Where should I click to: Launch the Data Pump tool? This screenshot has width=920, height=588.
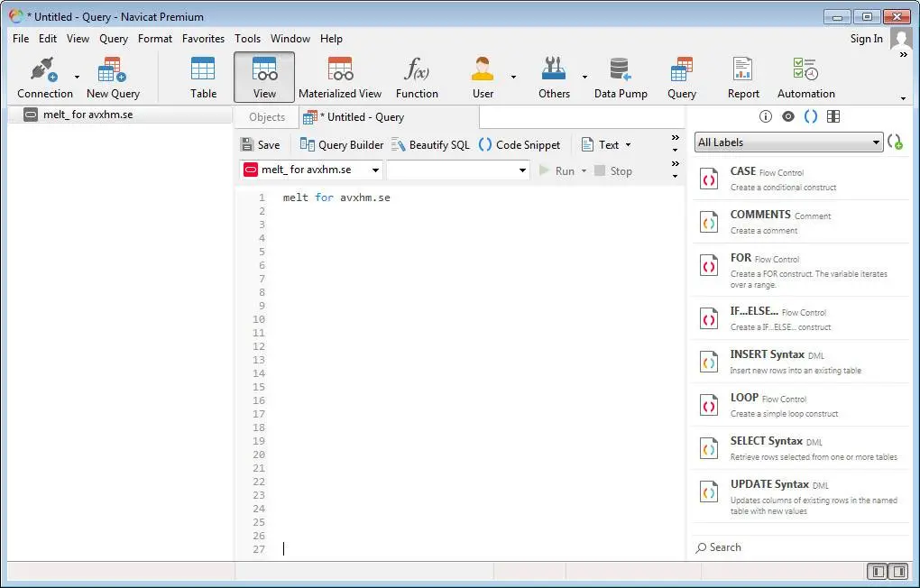(621, 78)
